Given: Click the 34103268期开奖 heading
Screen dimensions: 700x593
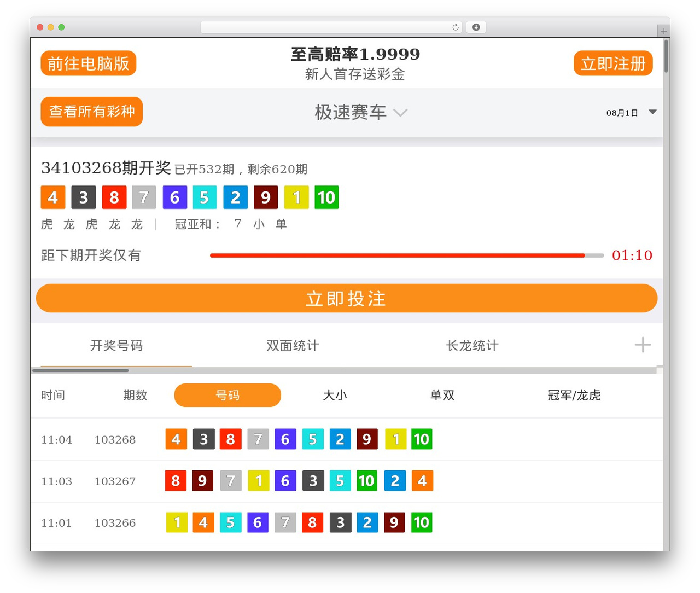Looking at the screenshot, I should point(106,167).
